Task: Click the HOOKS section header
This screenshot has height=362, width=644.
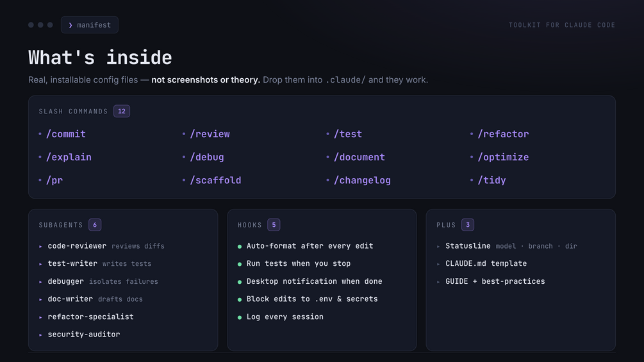Action: (250, 225)
